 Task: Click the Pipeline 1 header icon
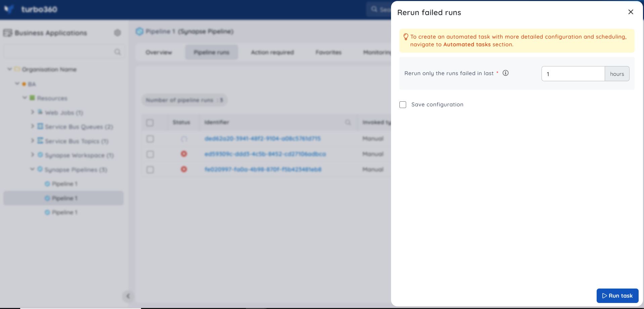[x=139, y=32]
